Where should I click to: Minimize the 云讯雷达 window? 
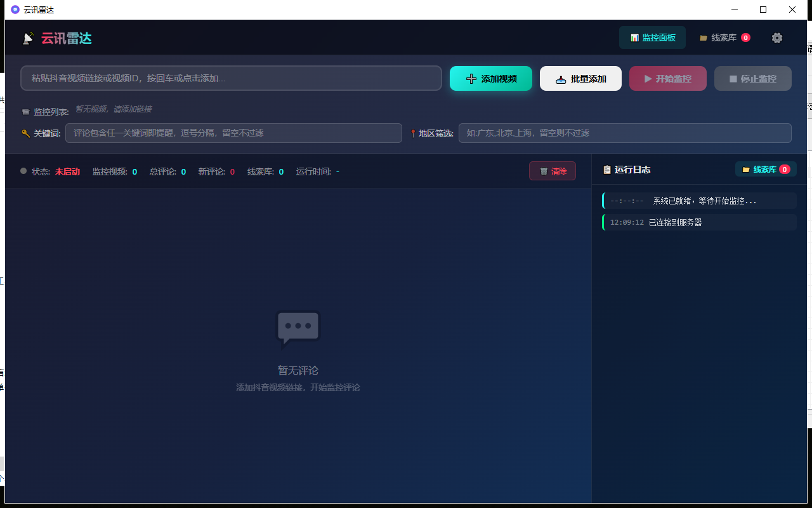(735, 10)
